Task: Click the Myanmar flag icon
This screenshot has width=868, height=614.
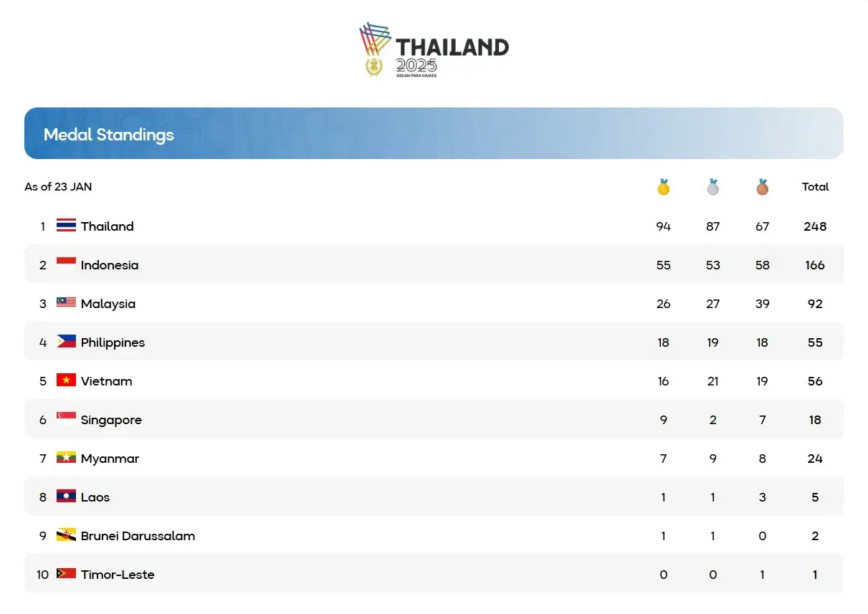Action: click(66, 458)
